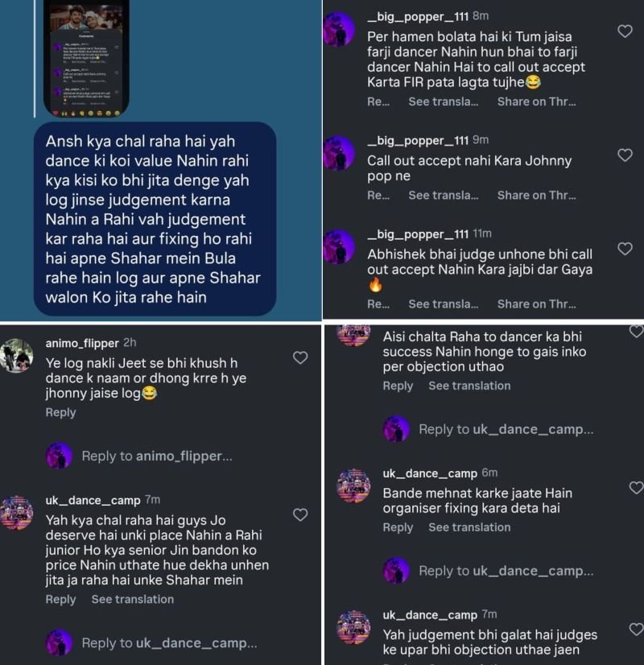Like the 'Abhishek bhai judge' comment
644x665 pixels.
click(625, 249)
